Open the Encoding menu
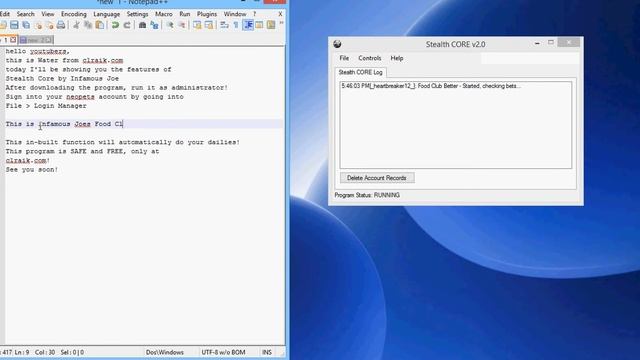This screenshot has width=640, height=360. [74, 14]
